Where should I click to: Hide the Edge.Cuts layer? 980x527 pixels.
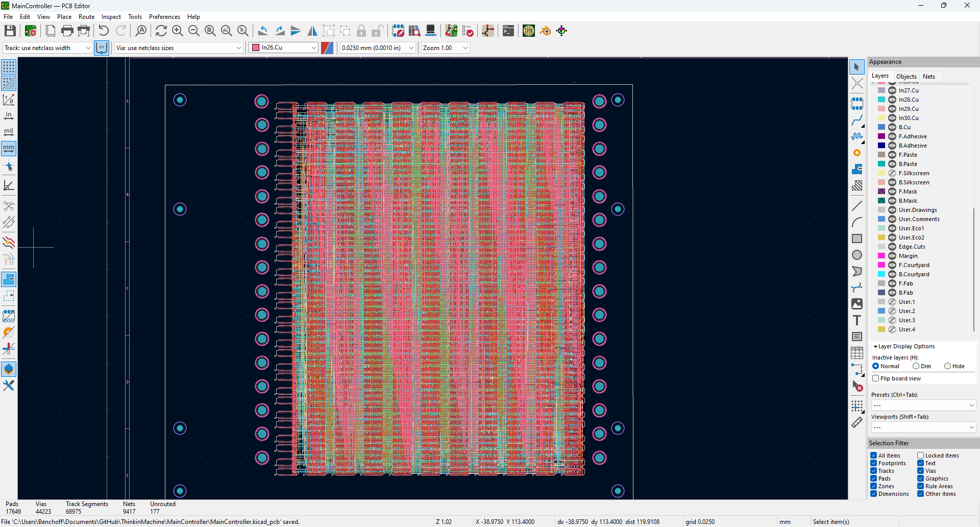coord(891,247)
